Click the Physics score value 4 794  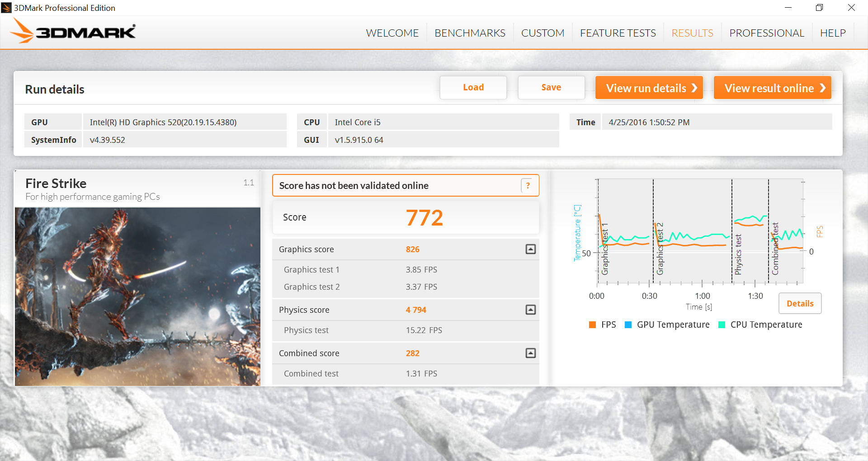click(416, 310)
